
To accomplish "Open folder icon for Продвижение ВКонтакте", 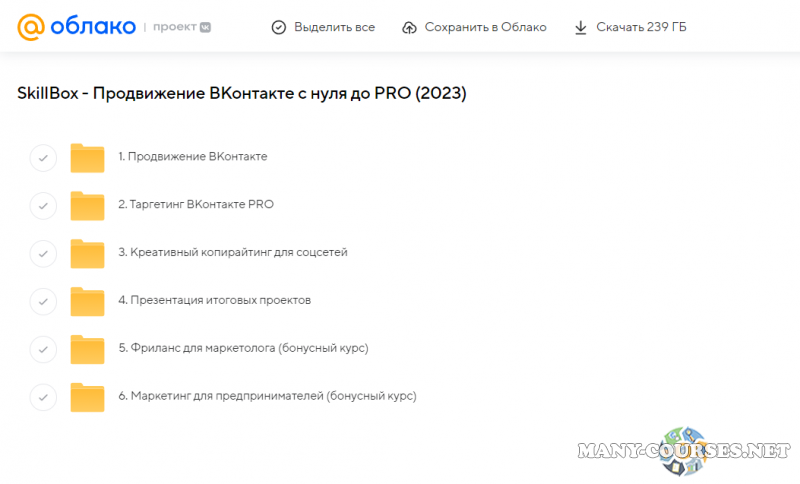I will click(x=88, y=158).
